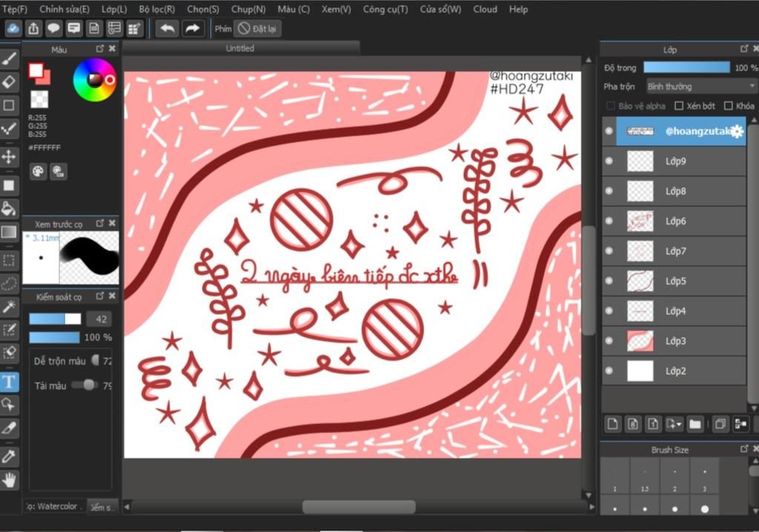
Task: Select the Eraser tool
Action: tap(9, 82)
